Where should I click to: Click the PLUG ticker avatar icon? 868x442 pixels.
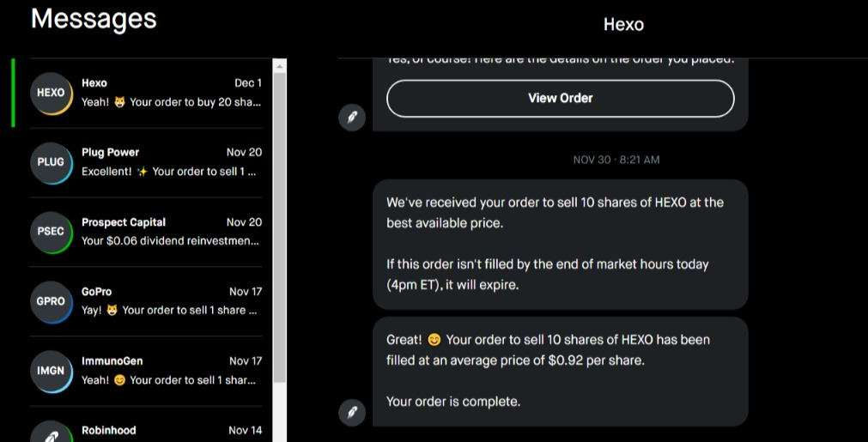[51, 162]
